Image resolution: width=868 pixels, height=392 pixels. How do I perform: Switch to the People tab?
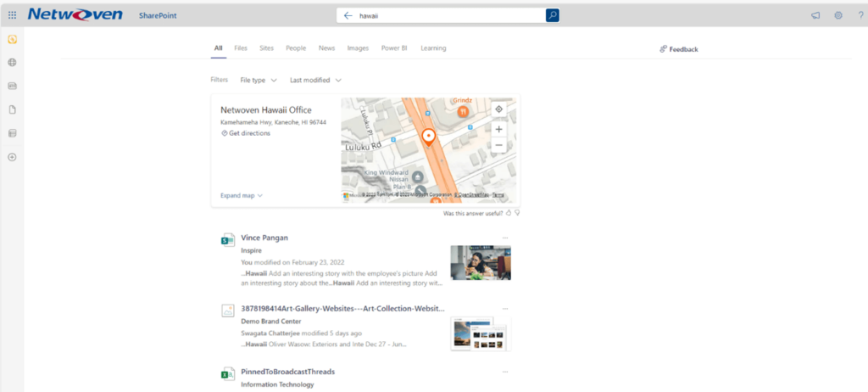tap(296, 48)
